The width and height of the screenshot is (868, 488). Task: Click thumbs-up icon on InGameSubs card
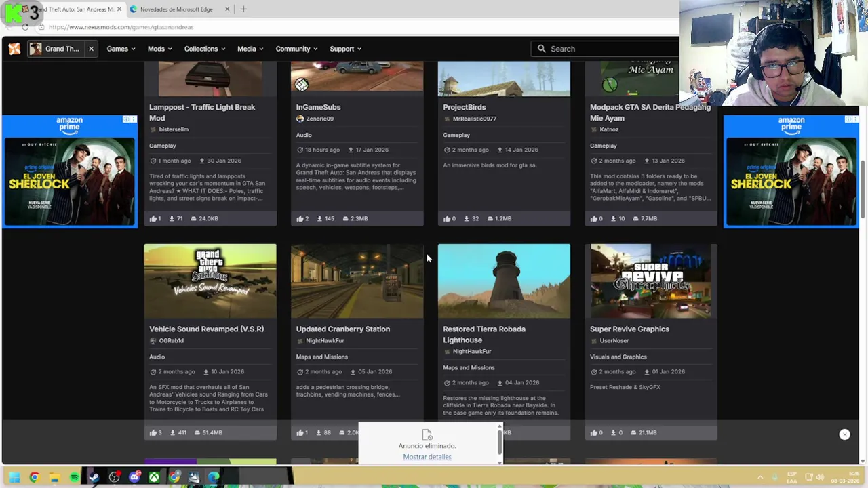pyautogui.click(x=300, y=218)
